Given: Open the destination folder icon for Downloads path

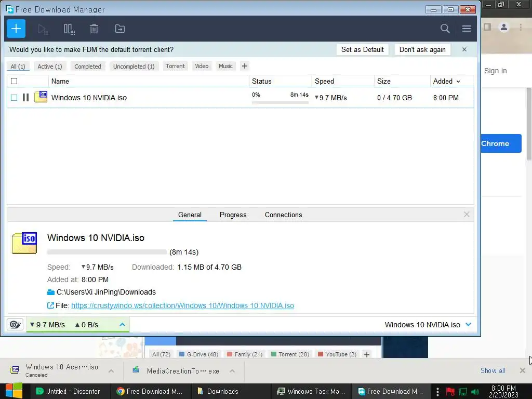Looking at the screenshot, I should (51, 292).
